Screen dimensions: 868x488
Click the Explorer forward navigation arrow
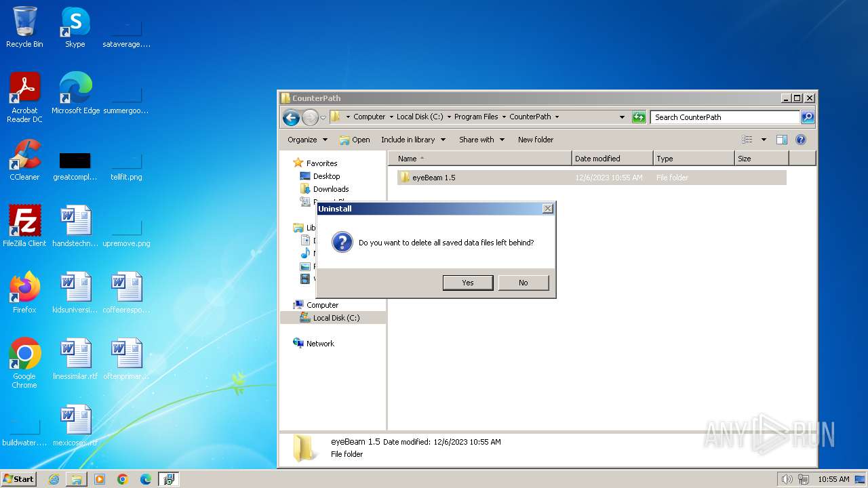[x=310, y=117]
